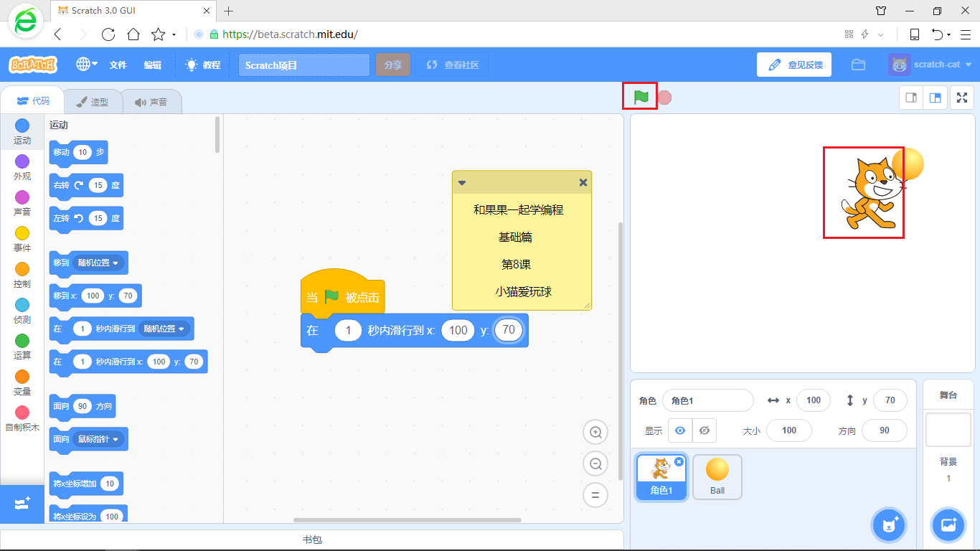
Task: Reset workspace zoom to default
Action: click(x=595, y=494)
